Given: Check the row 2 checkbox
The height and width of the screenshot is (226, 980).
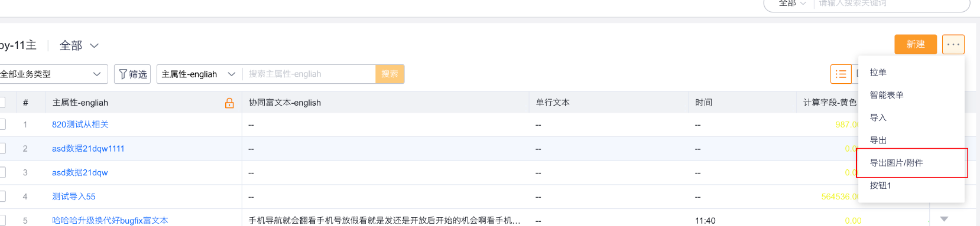Looking at the screenshot, I should coord(2,149).
